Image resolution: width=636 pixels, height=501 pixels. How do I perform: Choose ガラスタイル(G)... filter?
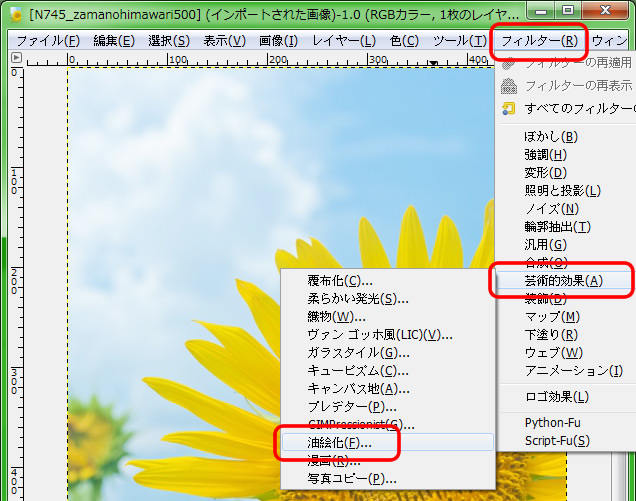(x=388, y=353)
